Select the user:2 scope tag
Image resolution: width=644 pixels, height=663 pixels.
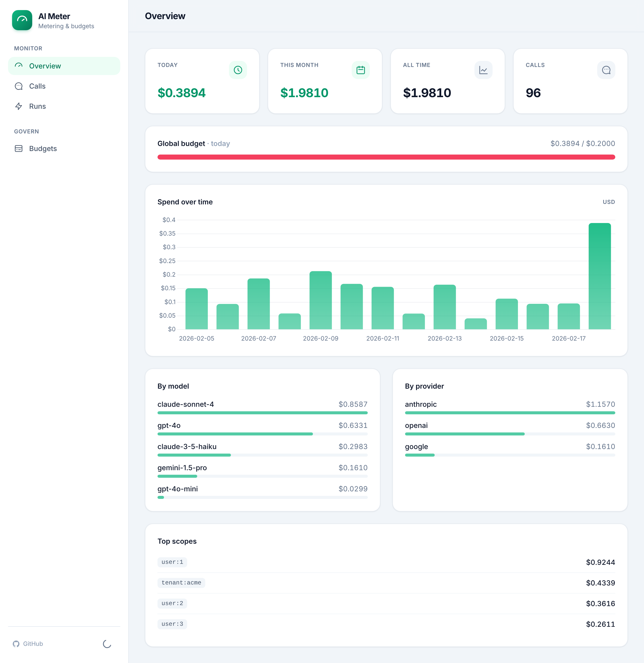pyautogui.click(x=172, y=603)
